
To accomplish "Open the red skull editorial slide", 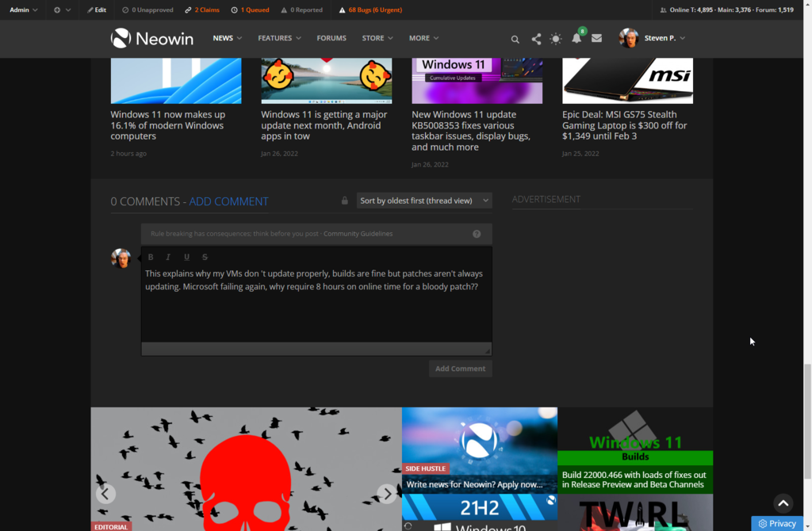I will pyautogui.click(x=246, y=469).
